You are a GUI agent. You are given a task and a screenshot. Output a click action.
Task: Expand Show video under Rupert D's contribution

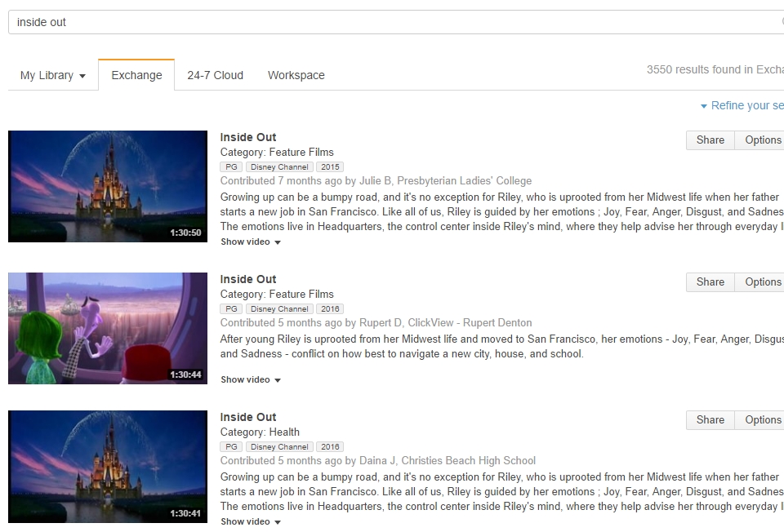click(x=245, y=379)
